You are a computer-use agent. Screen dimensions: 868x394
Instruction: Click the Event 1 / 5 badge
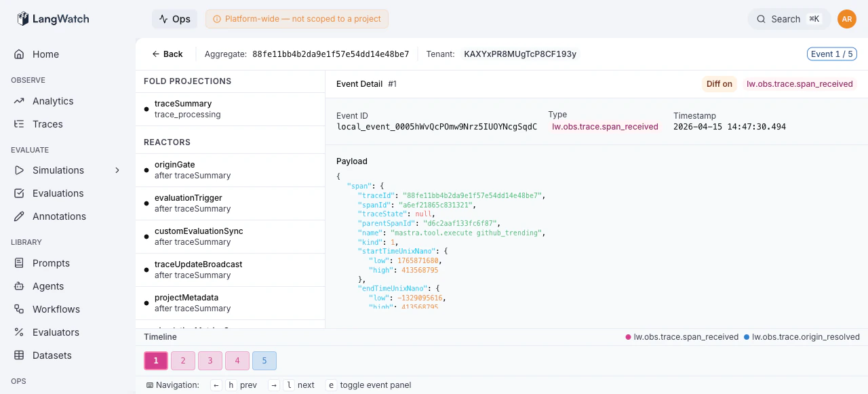tap(832, 54)
